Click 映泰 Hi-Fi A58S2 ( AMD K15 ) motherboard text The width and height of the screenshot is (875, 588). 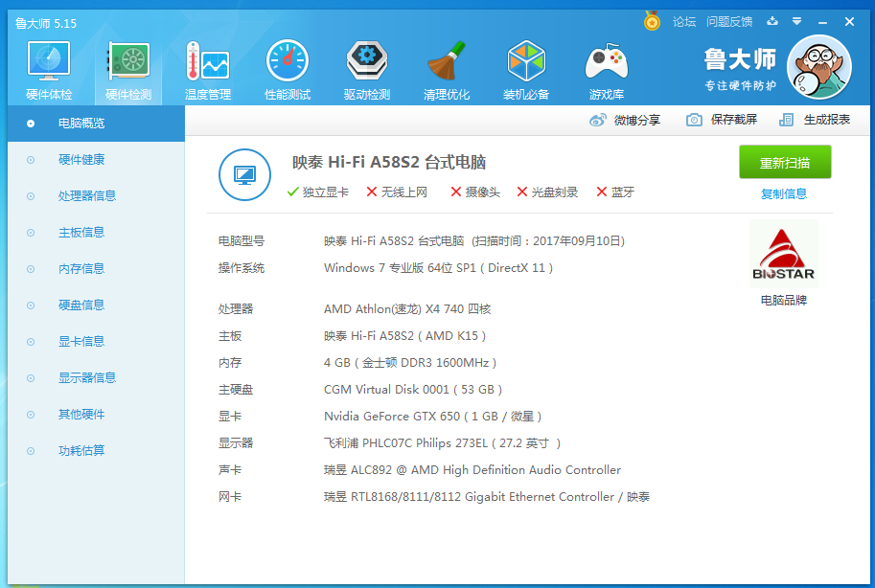404,336
